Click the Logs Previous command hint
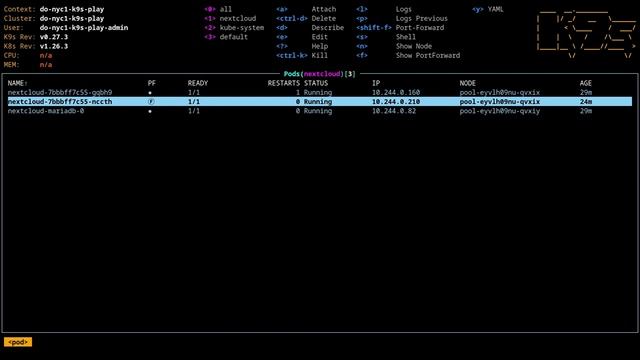The width and height of the screenshot is (640, 360). pos(402,18)
